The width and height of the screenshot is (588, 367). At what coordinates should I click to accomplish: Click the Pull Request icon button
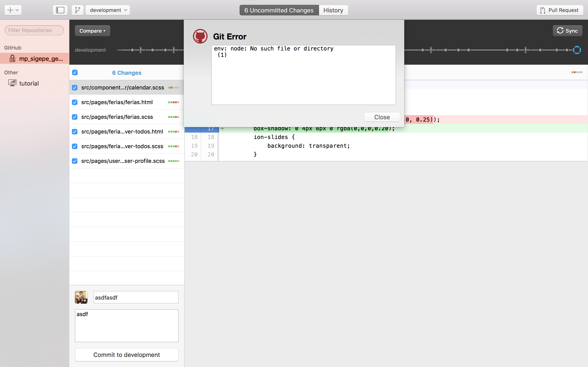click(x=560, y=10)
